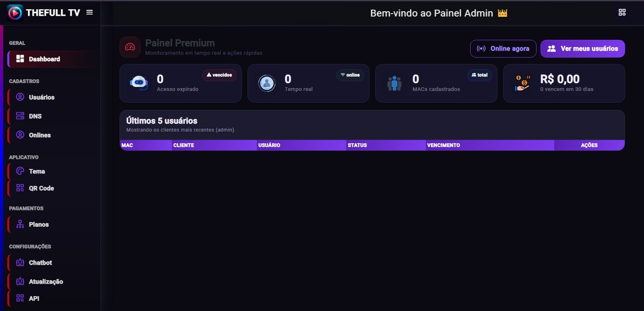The image size is (644, 311).
Task: Click the THEFULL TV logo icon
Action: tap(15, 13)
